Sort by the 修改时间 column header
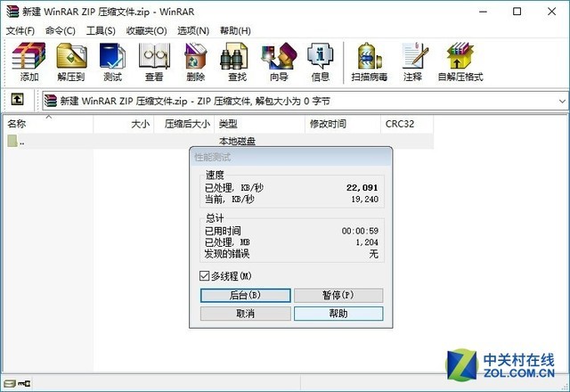The width and height of the screenshot is (570, 392). 343,124
